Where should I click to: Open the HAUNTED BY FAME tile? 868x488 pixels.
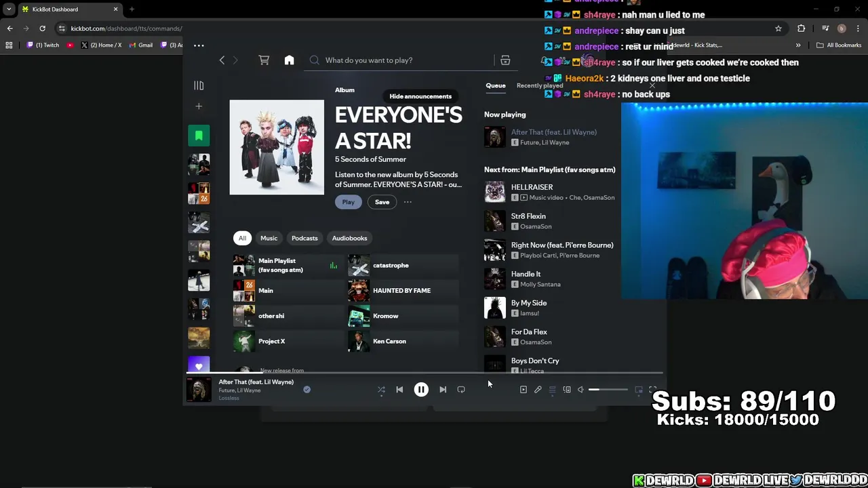pyautogui.click(x=403, y=291)
